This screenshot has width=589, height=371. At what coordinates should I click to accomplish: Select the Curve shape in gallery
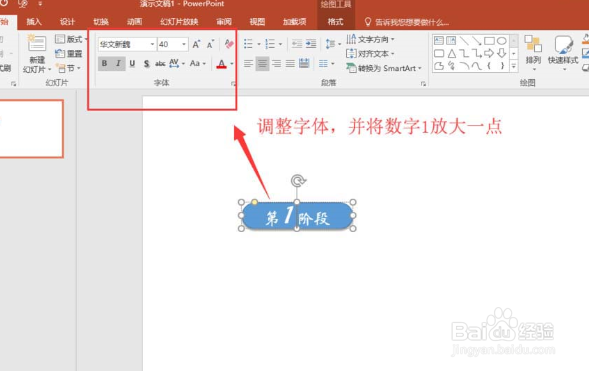click(476, 66)
